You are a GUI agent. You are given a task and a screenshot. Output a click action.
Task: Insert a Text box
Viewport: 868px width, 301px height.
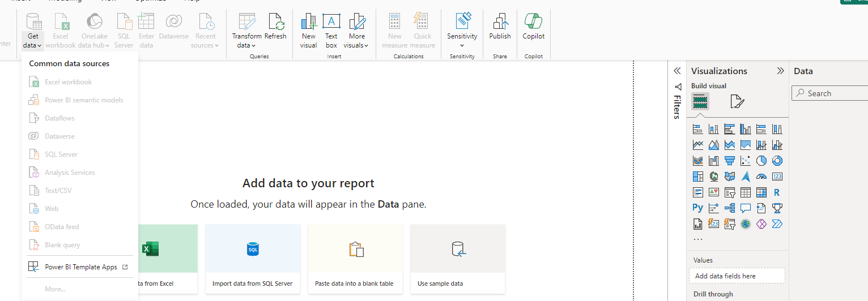[x=331, y=31]
